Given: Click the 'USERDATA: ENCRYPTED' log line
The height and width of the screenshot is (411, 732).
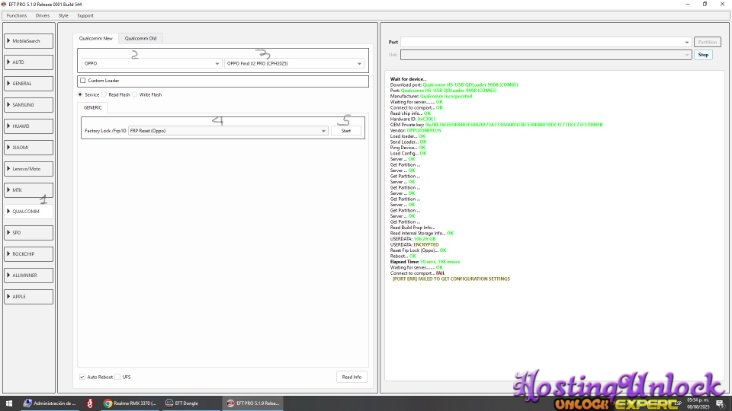Looking at the screenshot, I should (415, 245).
